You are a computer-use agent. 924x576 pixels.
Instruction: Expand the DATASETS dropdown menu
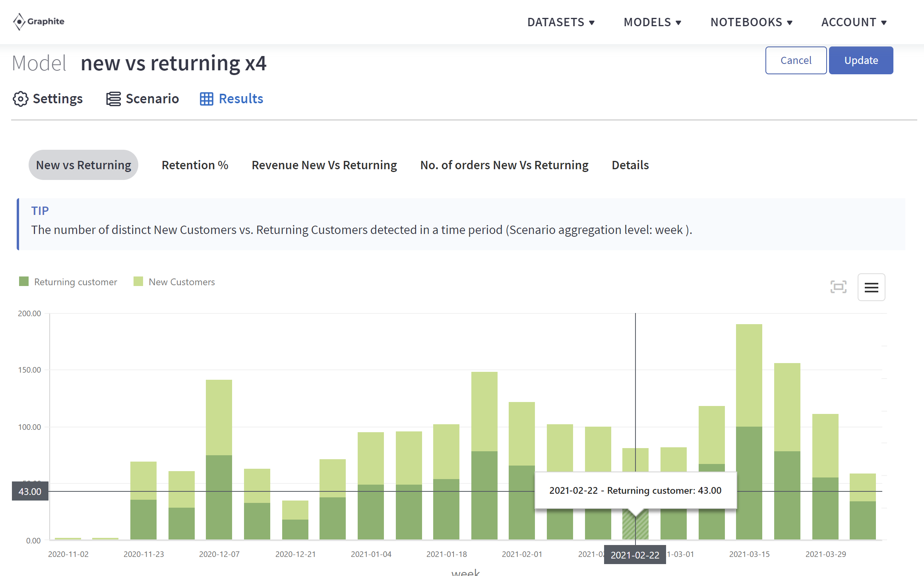(x=561, y=22)
